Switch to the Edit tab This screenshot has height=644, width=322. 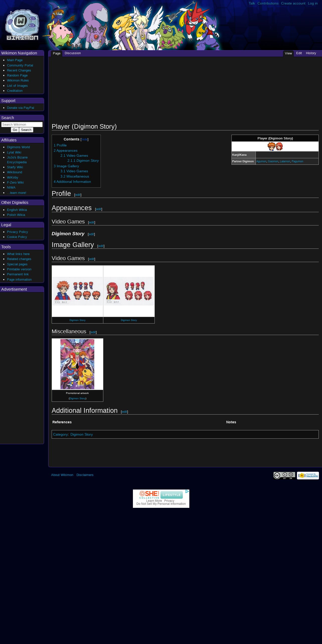(299, 53)
